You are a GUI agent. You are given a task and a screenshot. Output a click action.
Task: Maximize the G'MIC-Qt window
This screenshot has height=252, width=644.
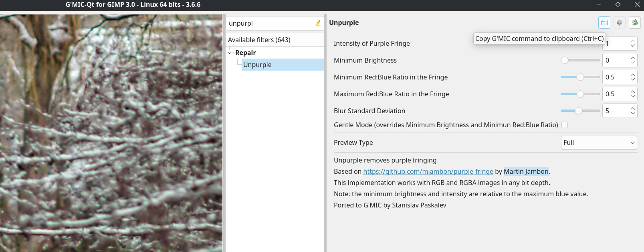(618, 4)
